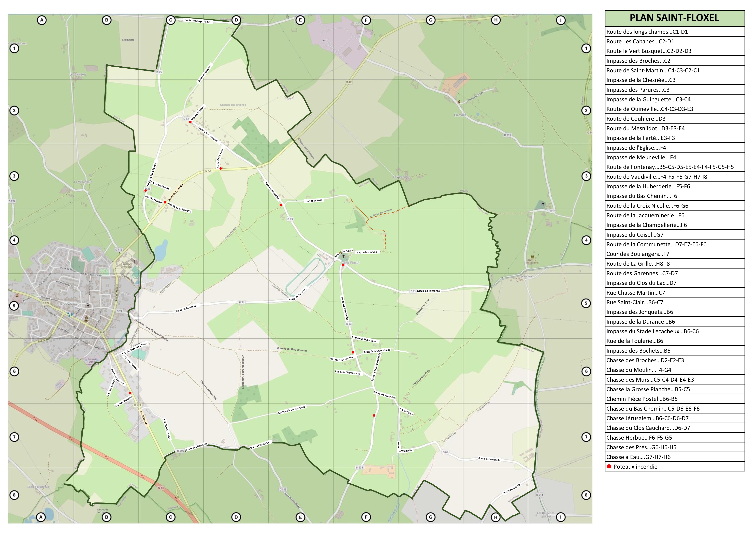Image resolution: width=756 pixels, height=535 pixels.
Task: Click the Chasse du Moulin map label
Action: [381, 213]
